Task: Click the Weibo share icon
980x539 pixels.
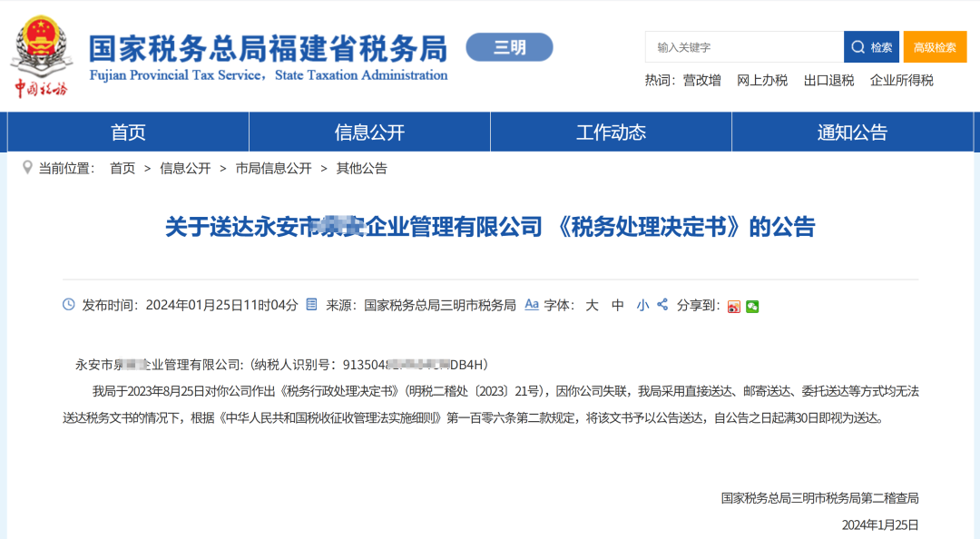Action: coord(734,307)
